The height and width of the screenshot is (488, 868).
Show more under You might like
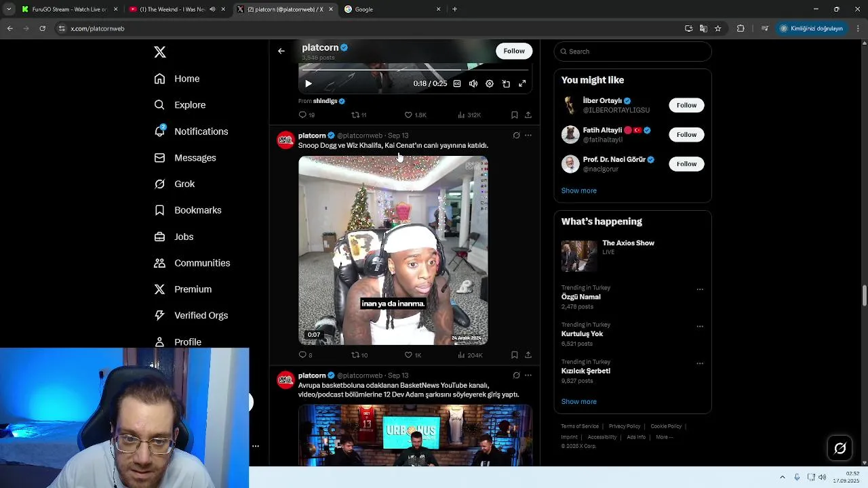click(x=578, y=190)
